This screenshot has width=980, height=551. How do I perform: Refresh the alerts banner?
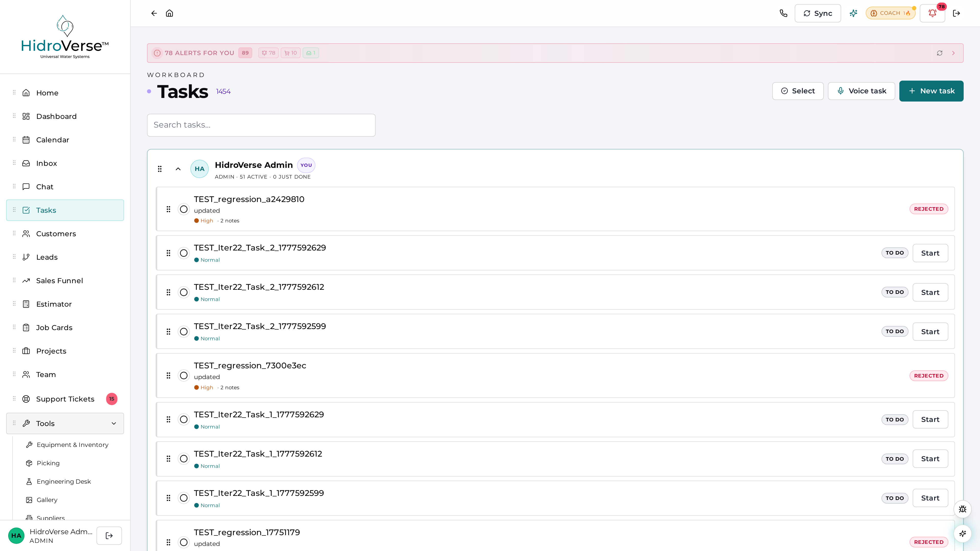[x=940, y=53]
